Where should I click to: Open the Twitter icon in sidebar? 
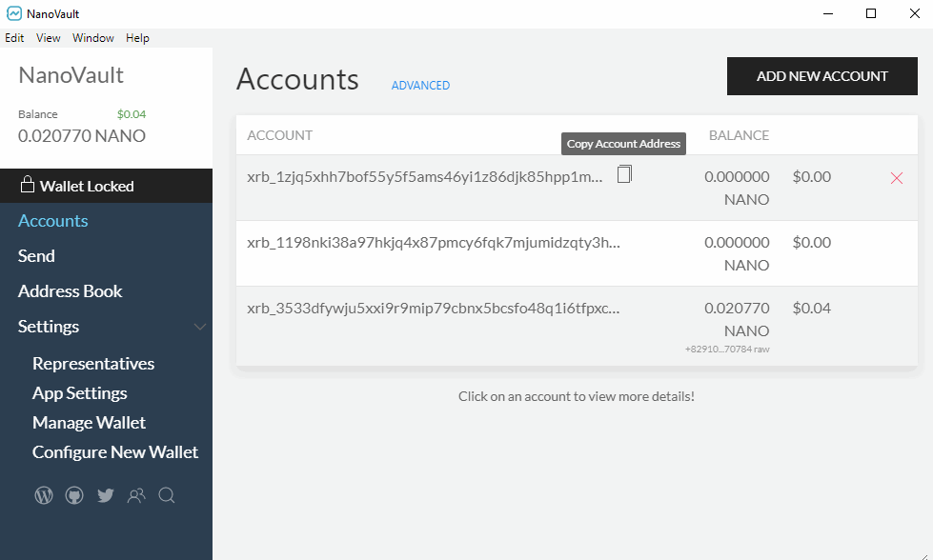point(105,495)
